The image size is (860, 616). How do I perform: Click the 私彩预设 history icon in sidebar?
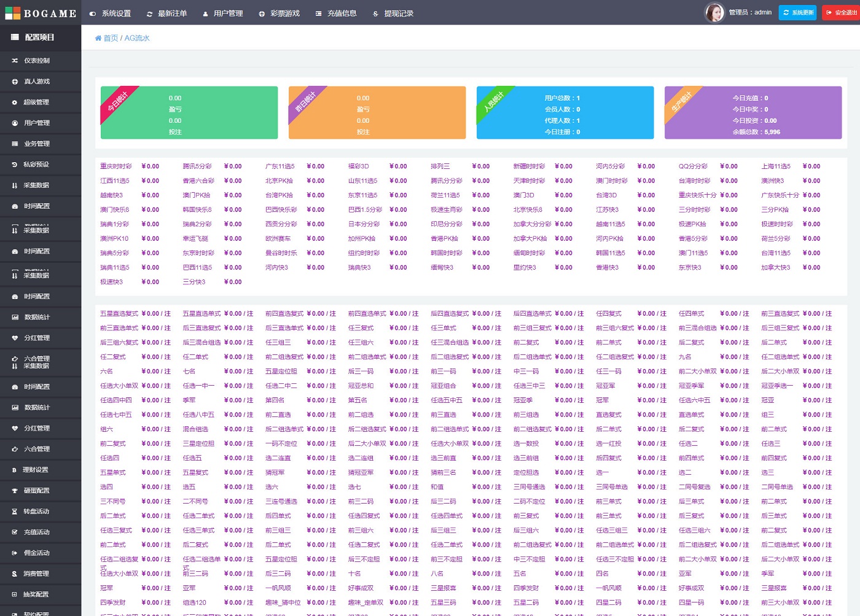(15, 165)
